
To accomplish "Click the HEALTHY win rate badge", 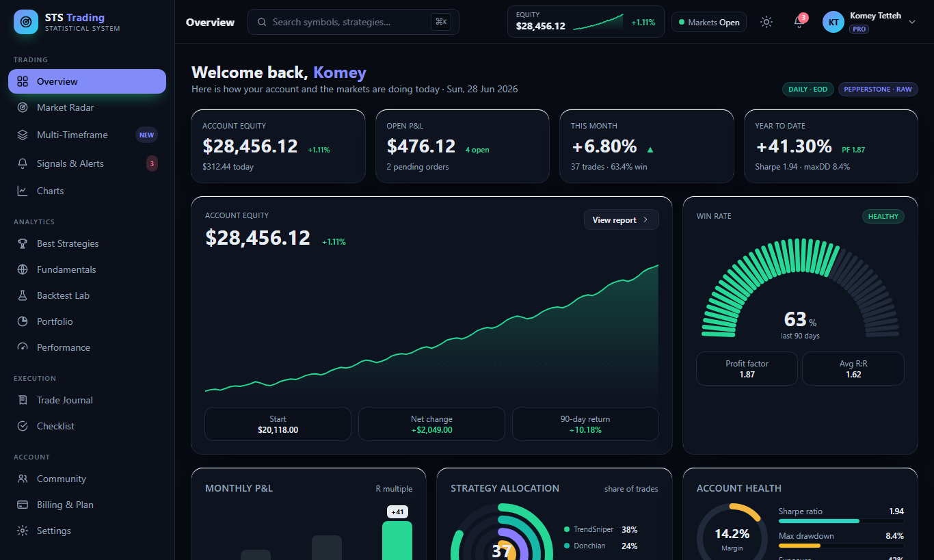I will 883,217.
